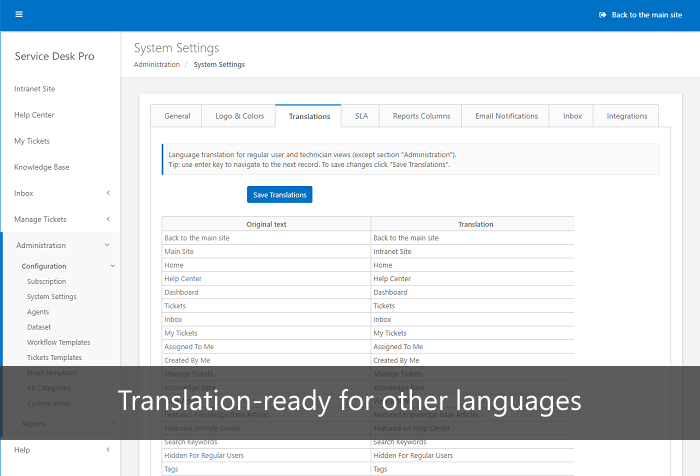Collapse the Configuration submenu chevron

[112, 266]
